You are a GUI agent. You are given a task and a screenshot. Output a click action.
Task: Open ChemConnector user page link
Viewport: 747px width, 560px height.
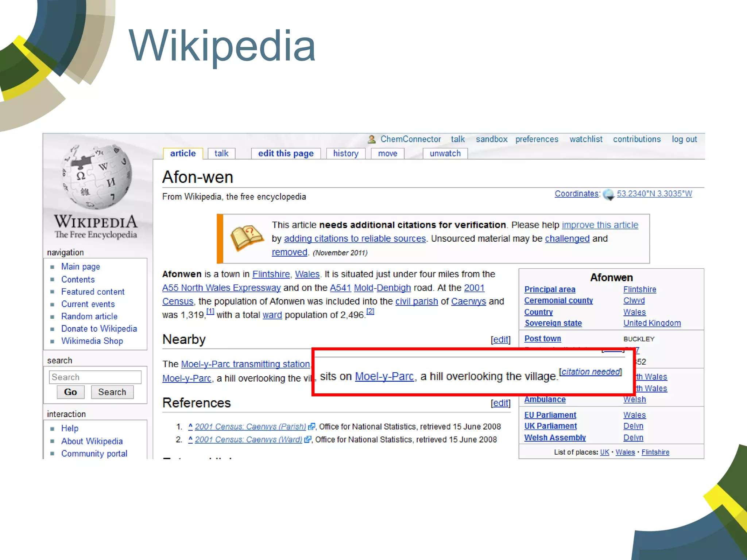[x=411, y=139]
